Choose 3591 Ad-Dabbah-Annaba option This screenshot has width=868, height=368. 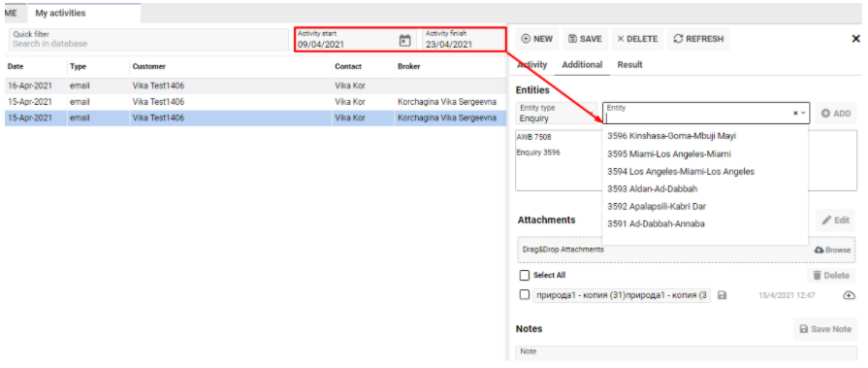click(x=704, y=224)
